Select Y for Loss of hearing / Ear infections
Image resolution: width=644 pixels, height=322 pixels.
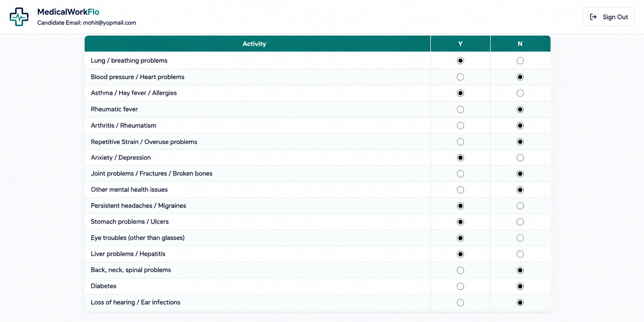pyautogui.click(x=460, y=302)
